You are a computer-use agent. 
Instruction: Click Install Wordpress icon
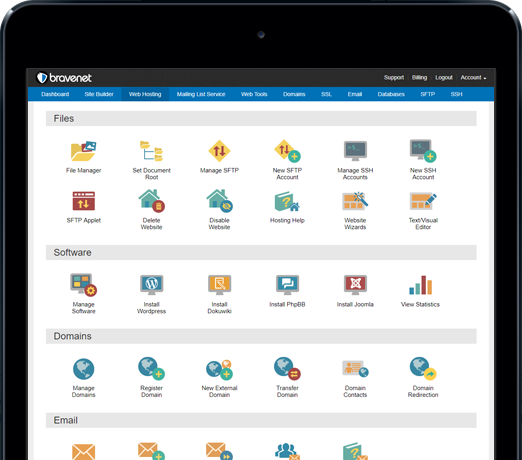tap(151, 285)
